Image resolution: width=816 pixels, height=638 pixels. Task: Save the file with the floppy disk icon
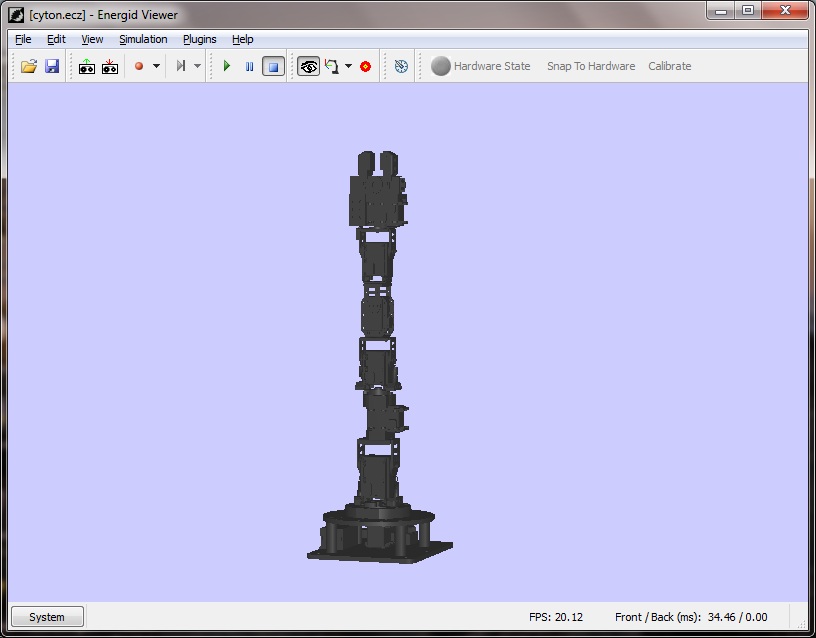pos(52,66)
